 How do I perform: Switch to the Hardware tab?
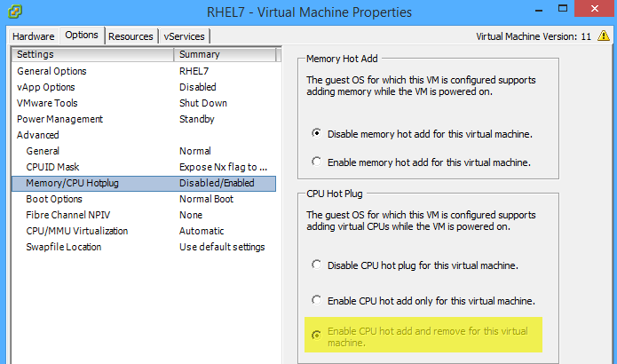(33, 36)
